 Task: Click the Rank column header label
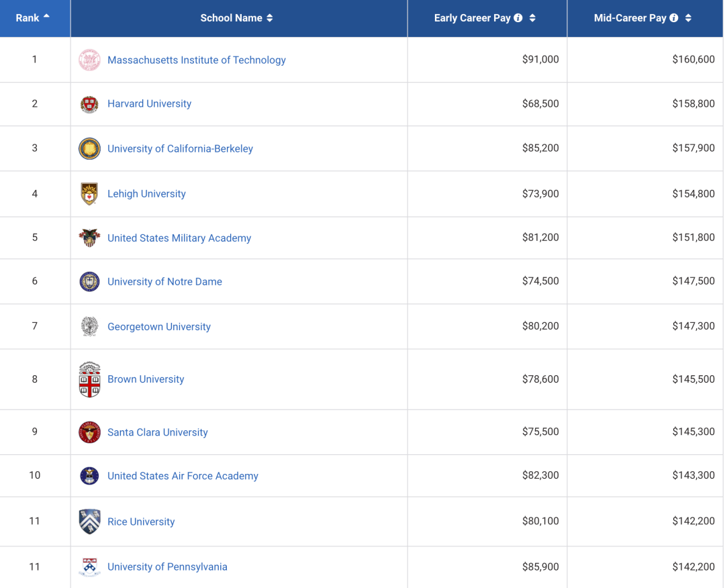click(x=28, y=18)
